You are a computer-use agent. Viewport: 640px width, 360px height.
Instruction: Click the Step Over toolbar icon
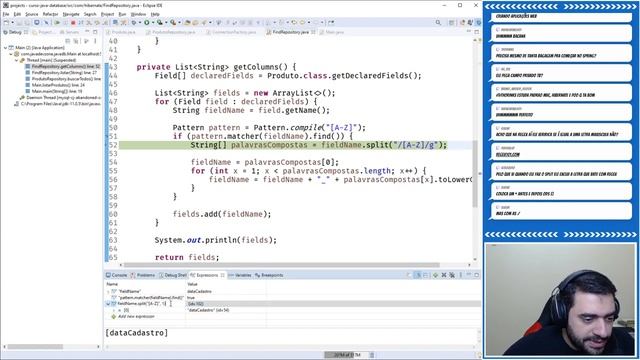pyautogui.click(x=97, y=22)
